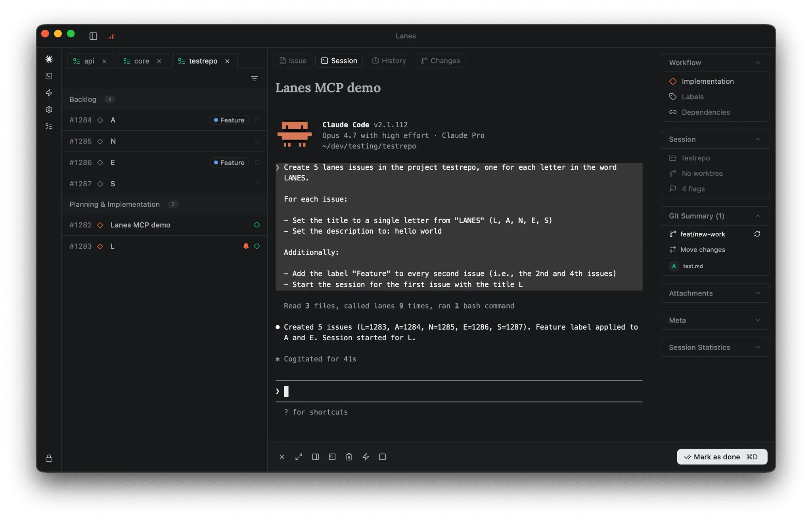The image size is (812, 520).
Task: Delete using the trash icon
Action: pyautogui.click(x=349, y=457)
